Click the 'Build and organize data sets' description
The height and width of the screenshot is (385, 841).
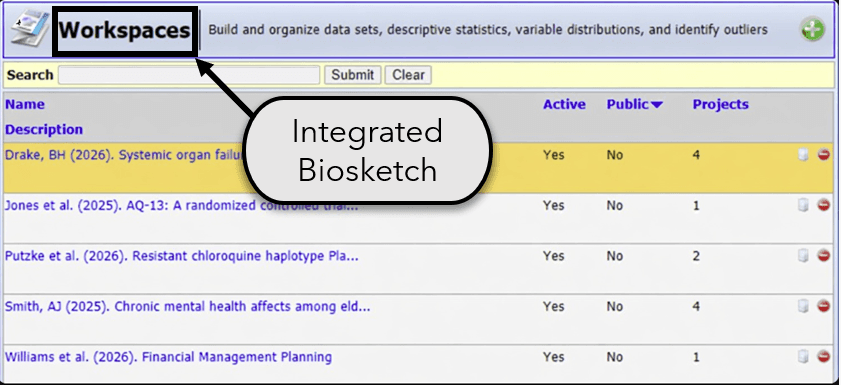[488, 30]
